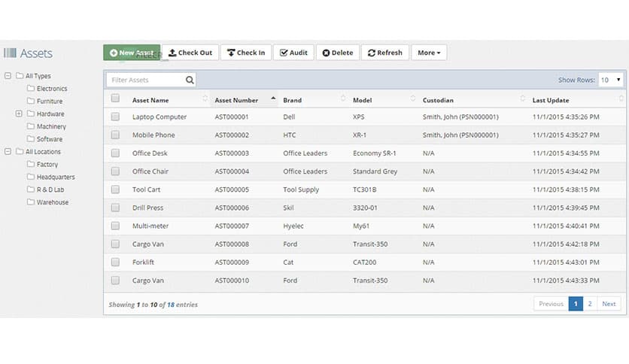Click Smith, John custodian in Laptop Computer row
The image size is (629, 364).
pyautogui.click(x=460, y=117)
